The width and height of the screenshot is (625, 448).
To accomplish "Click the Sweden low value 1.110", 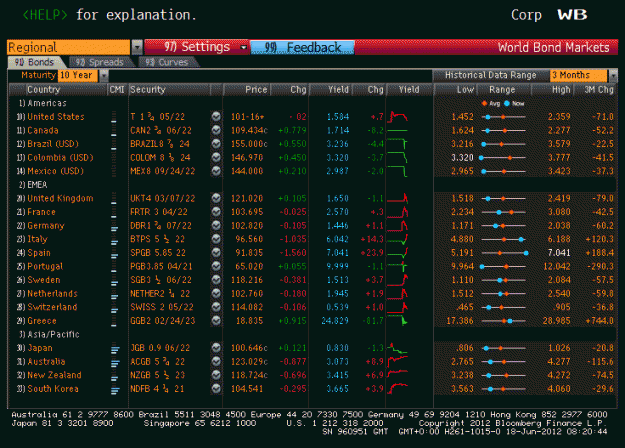I will coord(462,280).
